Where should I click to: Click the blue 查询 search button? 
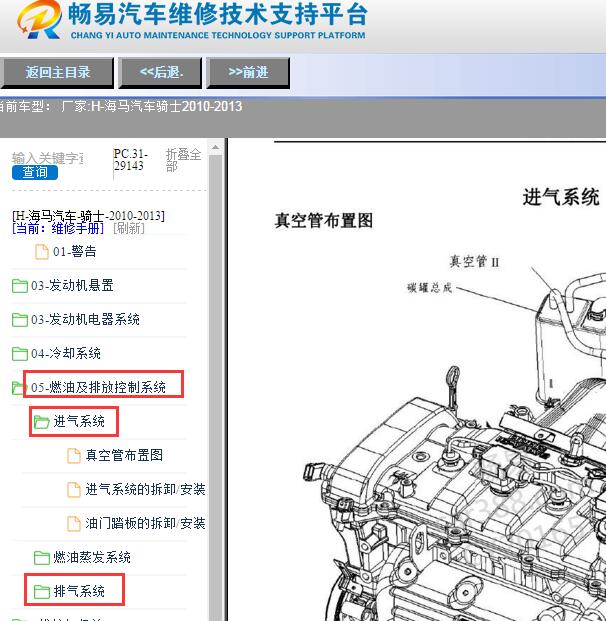pos(35,173)
